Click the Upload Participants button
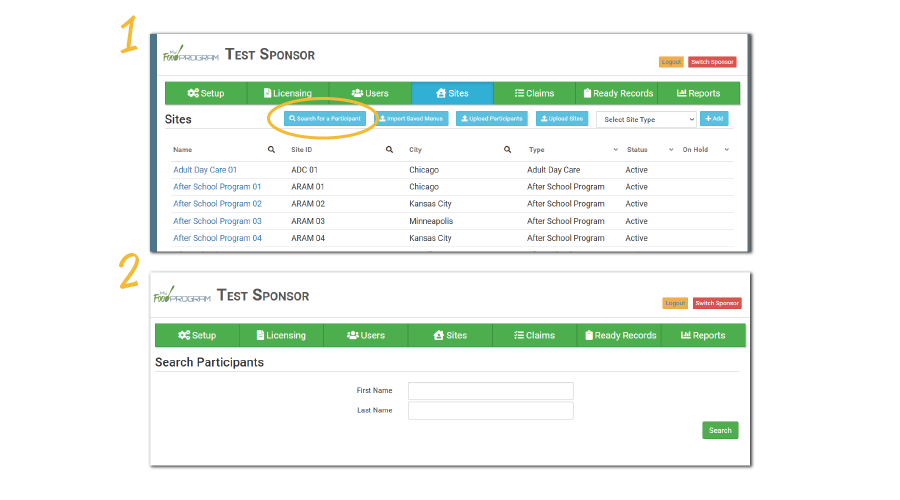The image size is (900, 500). coord(492,119)
